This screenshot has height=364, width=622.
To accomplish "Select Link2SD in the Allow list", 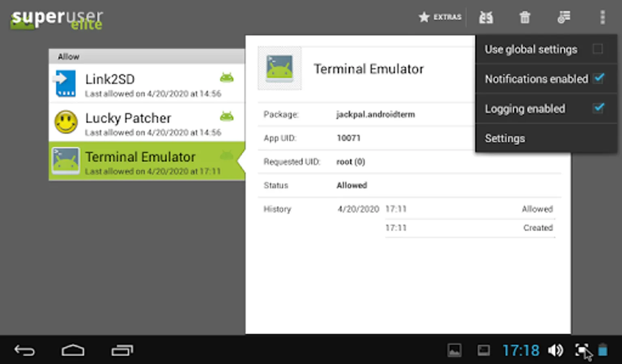I will pyautogui.click(x=147, y=84).
